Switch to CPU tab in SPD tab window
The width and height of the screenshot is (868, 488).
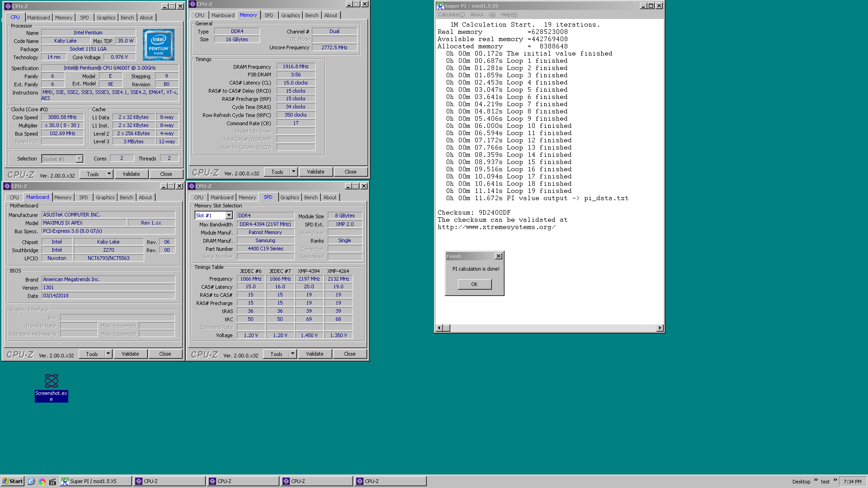[198, 197]
